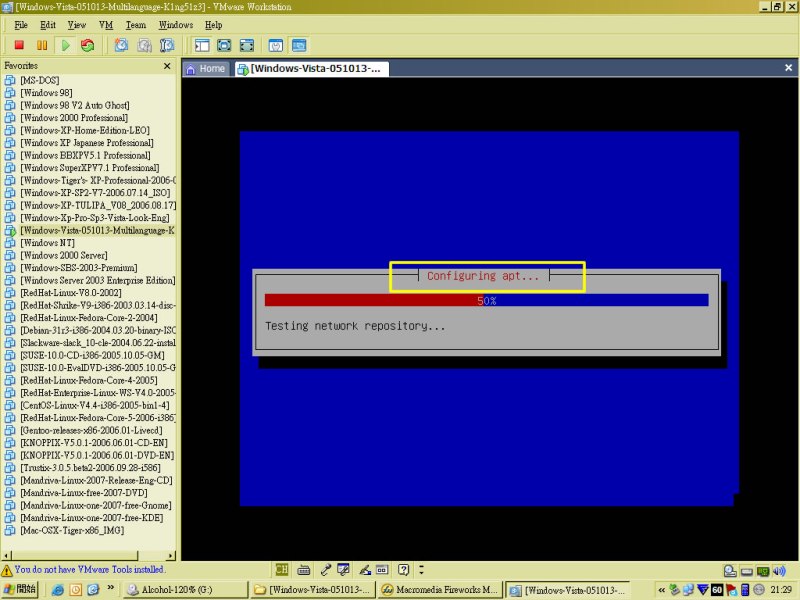Open the Team menu

[x=136, y=25]
